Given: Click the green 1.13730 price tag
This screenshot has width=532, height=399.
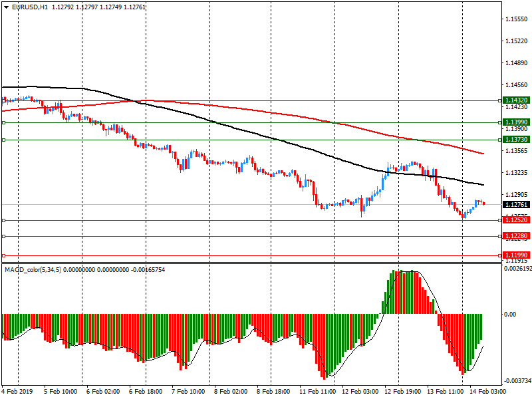Looking at the screenshot, I should 515,140.
